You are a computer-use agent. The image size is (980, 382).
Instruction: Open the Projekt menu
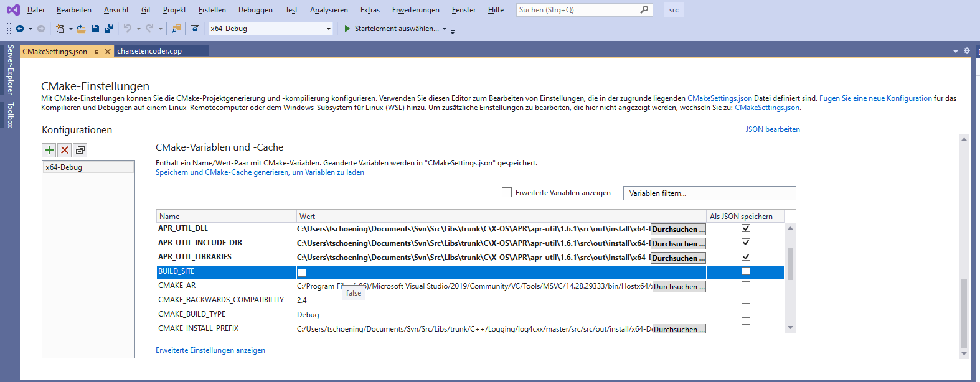point(174,10)
